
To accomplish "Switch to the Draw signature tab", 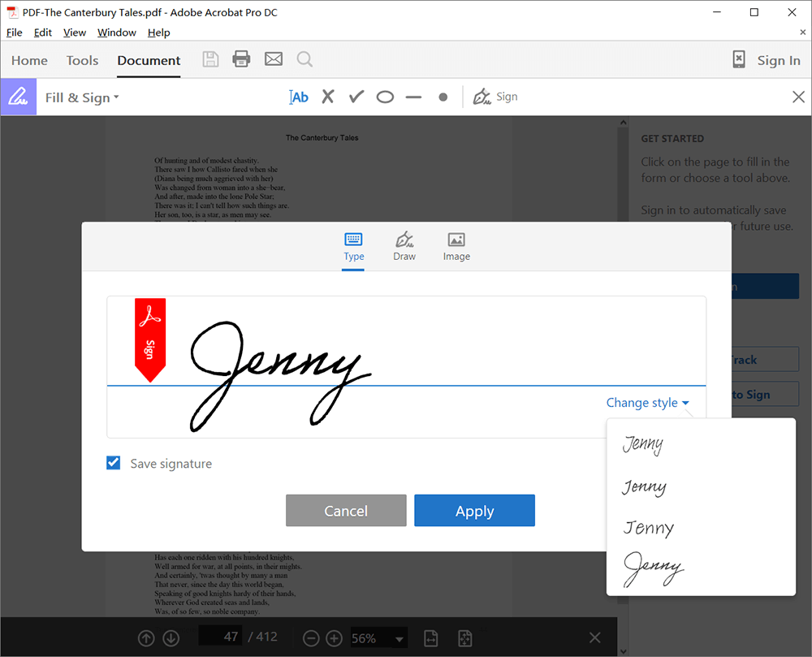I will pyautogui.click(x=404, y=246).
